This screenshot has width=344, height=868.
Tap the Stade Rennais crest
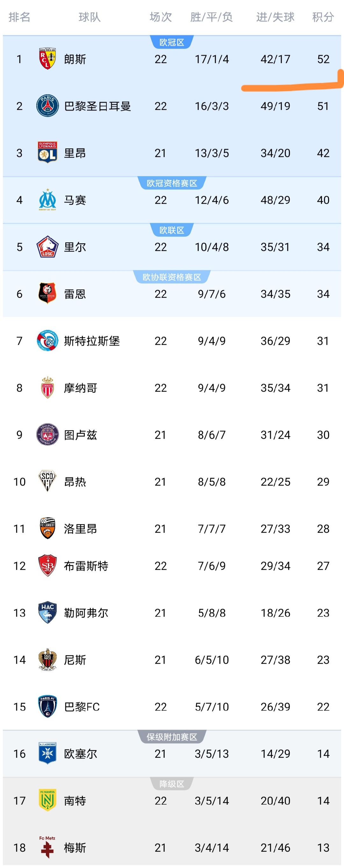pos(47,294)
